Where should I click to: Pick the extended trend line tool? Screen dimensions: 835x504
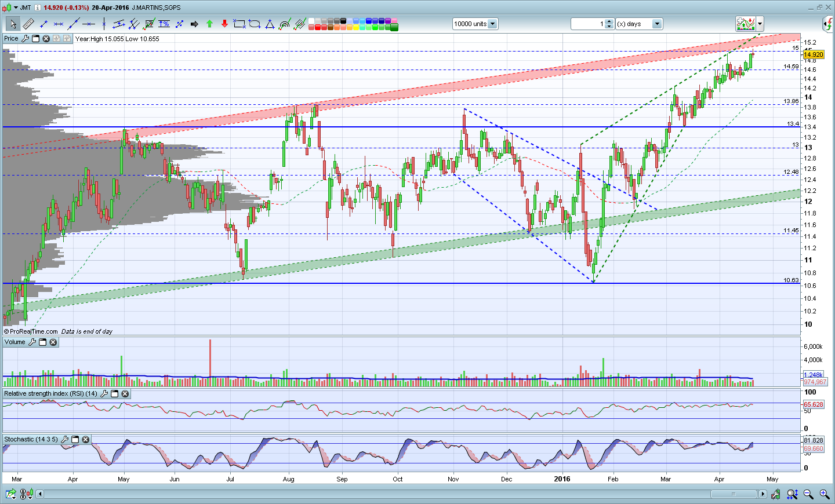(74, 24)
